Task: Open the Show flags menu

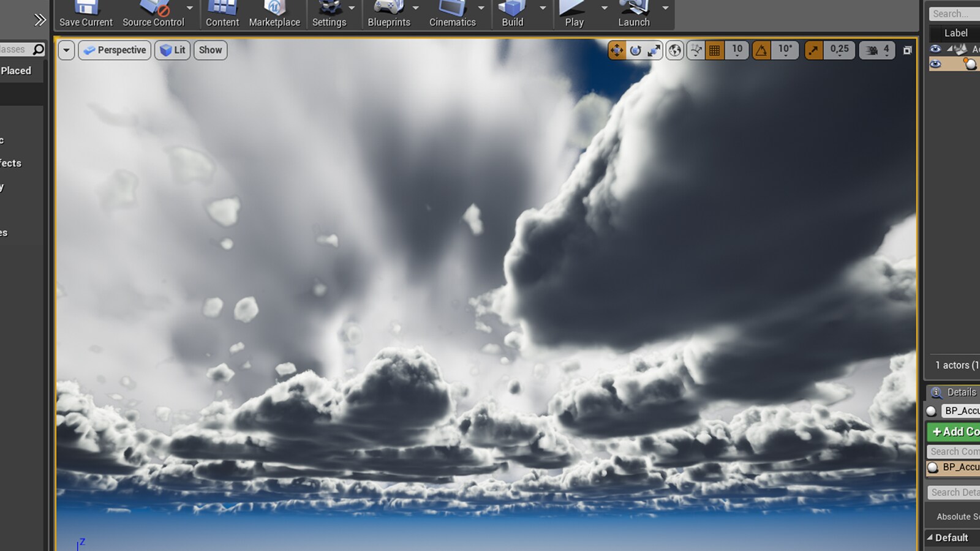Action: point(210,50)
